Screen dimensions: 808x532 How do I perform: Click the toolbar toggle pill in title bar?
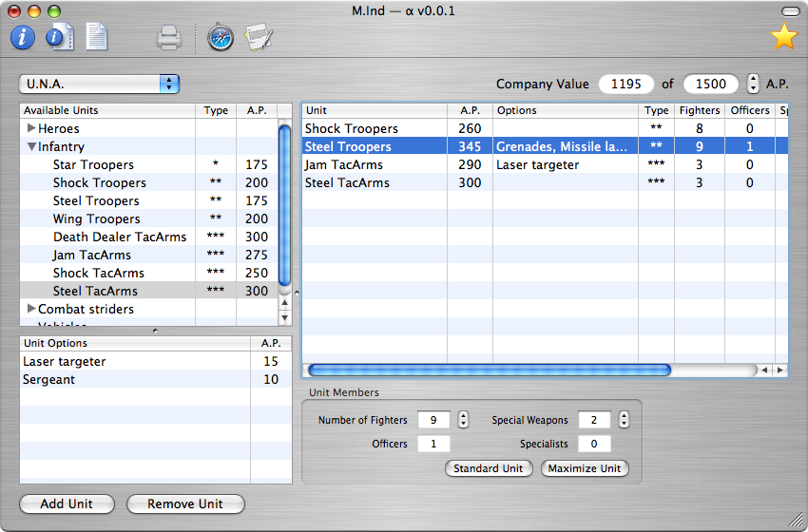coord(790,11)
